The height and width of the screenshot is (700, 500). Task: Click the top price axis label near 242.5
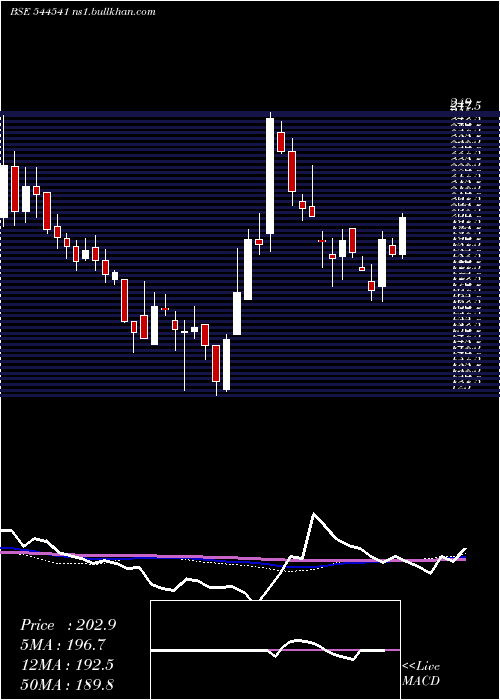pyautogui.click(x=465, y=106)
